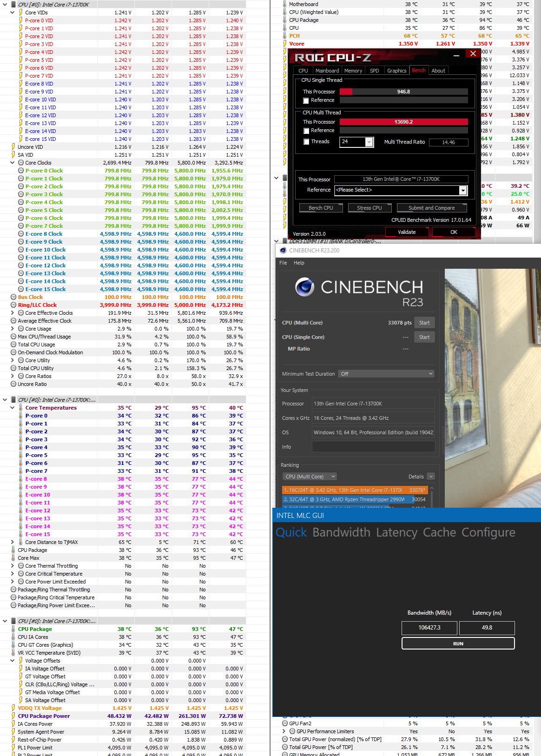Click the Validate button in CPU-Z
This screenshot has width=541, height=756.
click(407, 232)
